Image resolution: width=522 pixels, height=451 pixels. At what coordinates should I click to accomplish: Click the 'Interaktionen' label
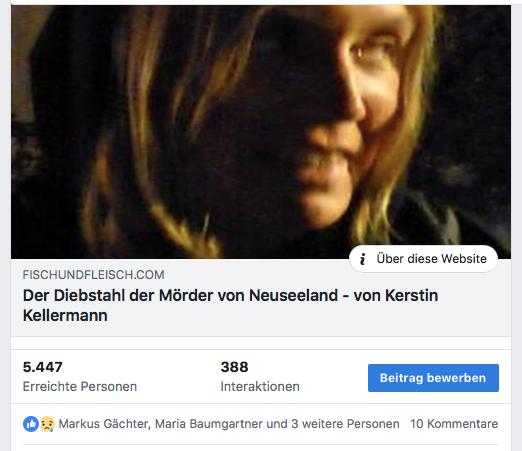260,387
